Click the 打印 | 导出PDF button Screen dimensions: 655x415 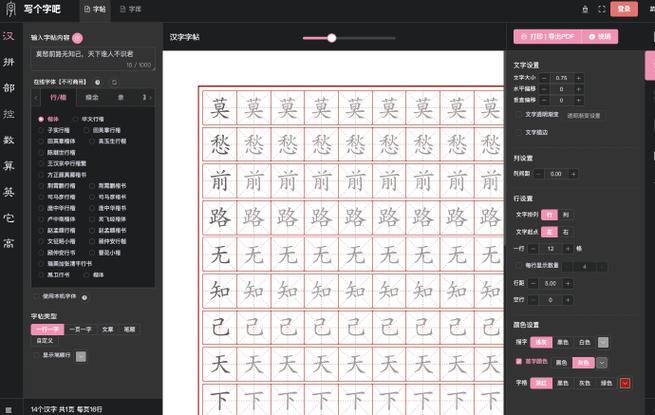pyautogui.click(x=548, y=37)
